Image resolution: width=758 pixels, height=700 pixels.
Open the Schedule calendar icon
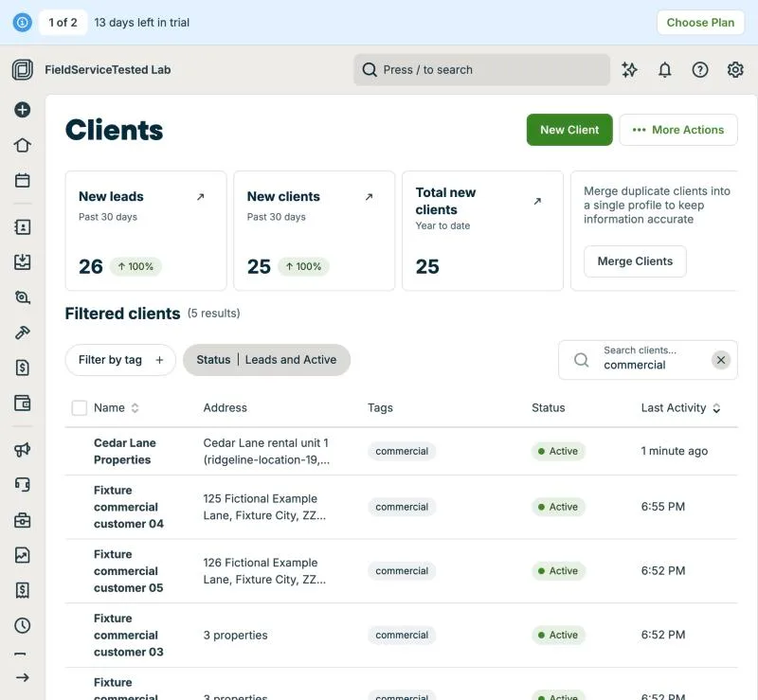22,180
